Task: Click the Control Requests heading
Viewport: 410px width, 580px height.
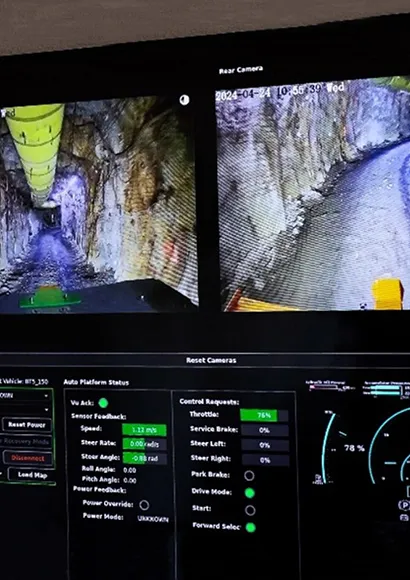Action: click(209, 402)
